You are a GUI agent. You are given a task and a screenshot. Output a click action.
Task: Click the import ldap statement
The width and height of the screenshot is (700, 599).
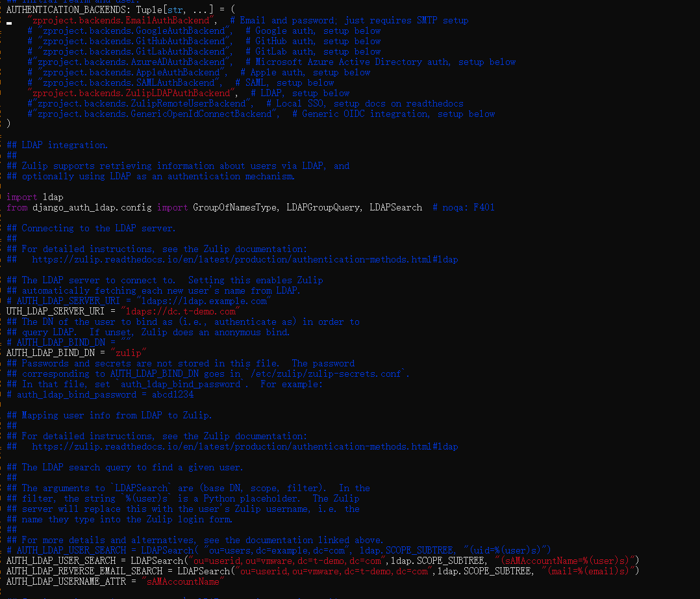(x=36, y=196)
